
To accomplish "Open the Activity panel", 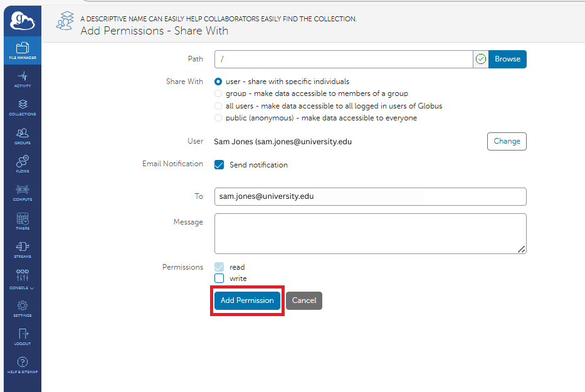I will click(x=22, y=78).
